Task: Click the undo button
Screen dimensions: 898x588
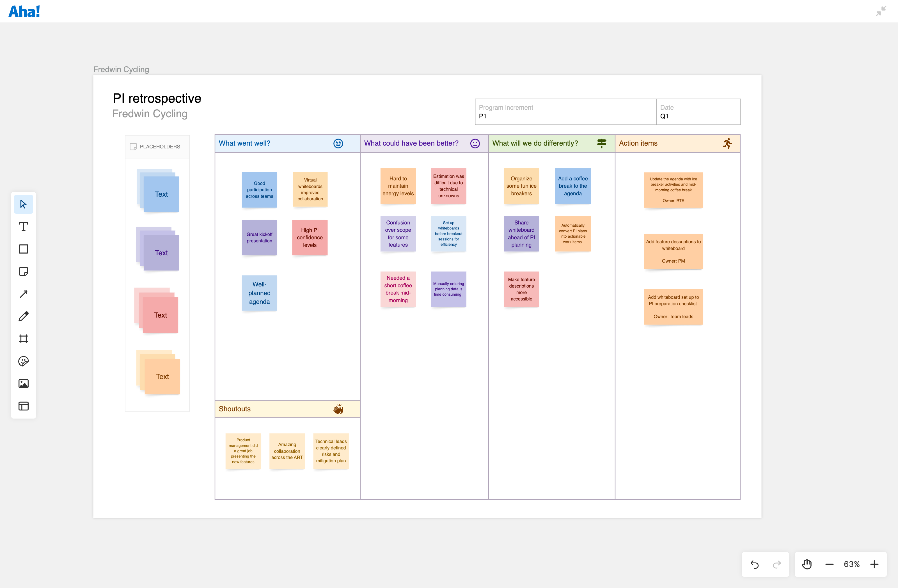Action: [x=754, y=564]
